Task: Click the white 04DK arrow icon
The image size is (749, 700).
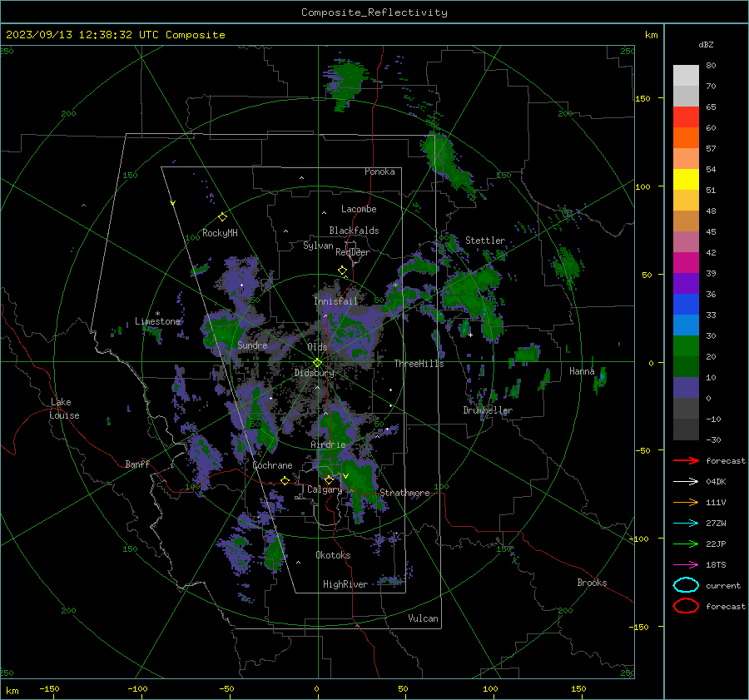Action: click(686, 481)
